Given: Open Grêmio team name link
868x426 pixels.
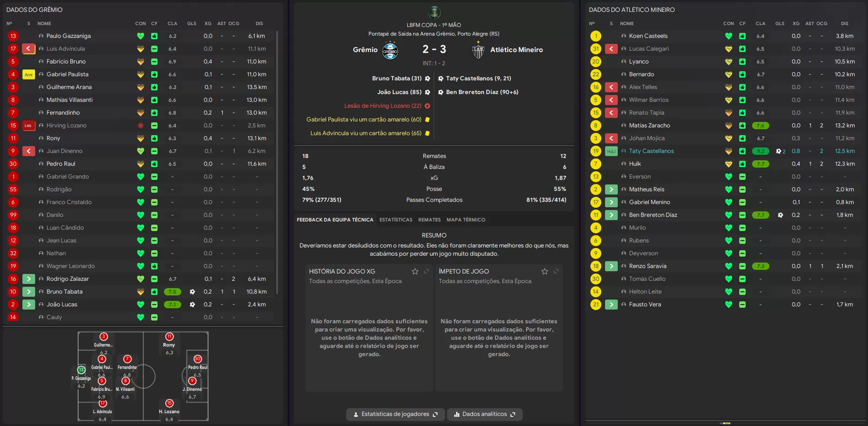Looking at the screenshot, I should tap(365, 50).
